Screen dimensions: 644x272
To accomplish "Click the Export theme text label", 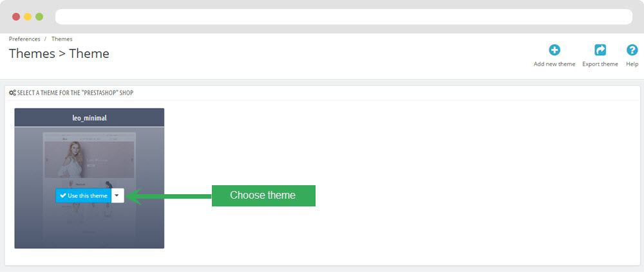I will 600,64.
